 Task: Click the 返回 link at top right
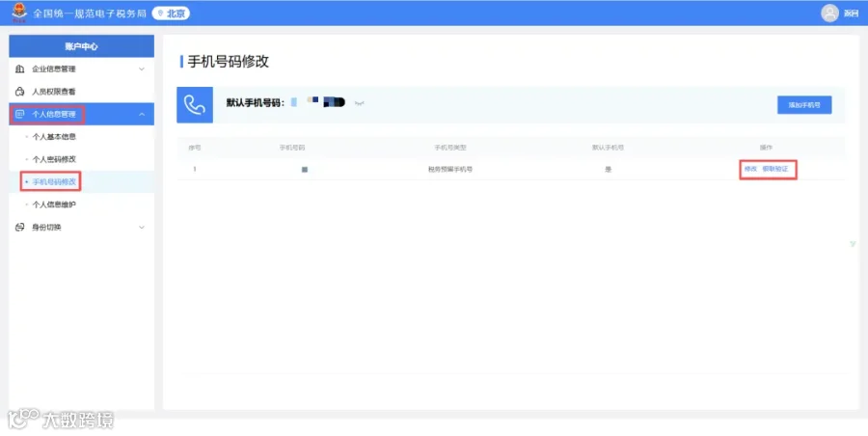coord(851,14)
